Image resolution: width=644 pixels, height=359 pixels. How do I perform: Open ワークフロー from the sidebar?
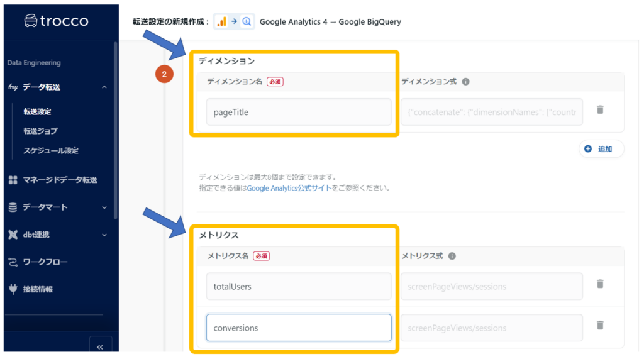pos(45,262)
